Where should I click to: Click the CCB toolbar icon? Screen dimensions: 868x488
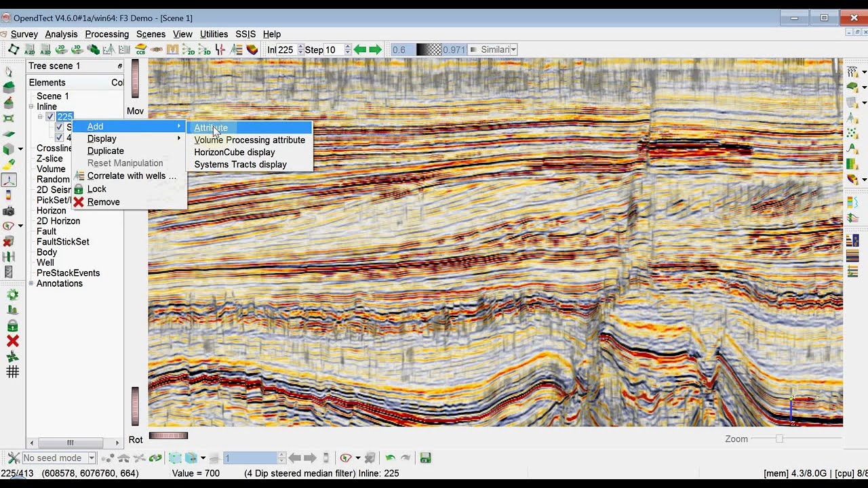pos(141,49)
